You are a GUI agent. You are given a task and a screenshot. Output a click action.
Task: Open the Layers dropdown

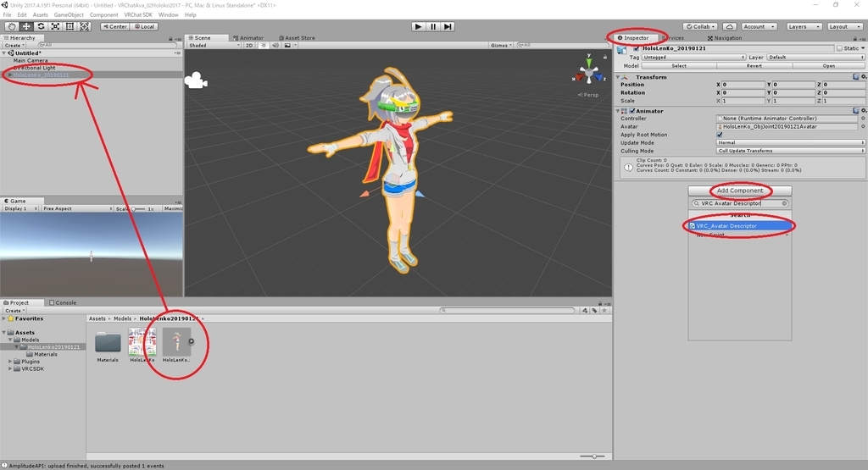click(804, 26)
